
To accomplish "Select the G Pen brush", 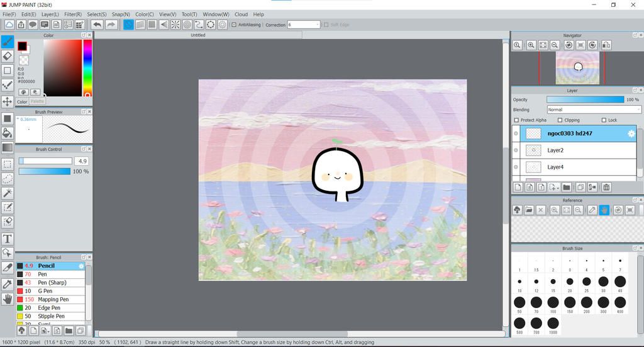I will tap(50, 291).
